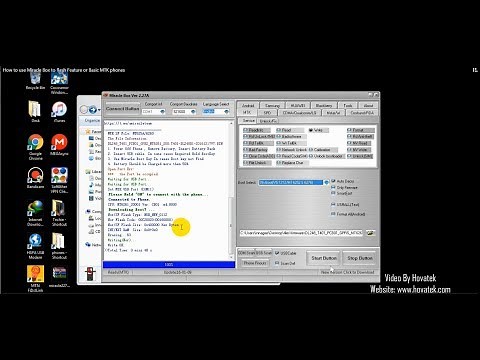Image resolution: width=480 pixels, height=360 pixels.
Task: Select Favorites star in Explorer sidebar
Action: 88,131
